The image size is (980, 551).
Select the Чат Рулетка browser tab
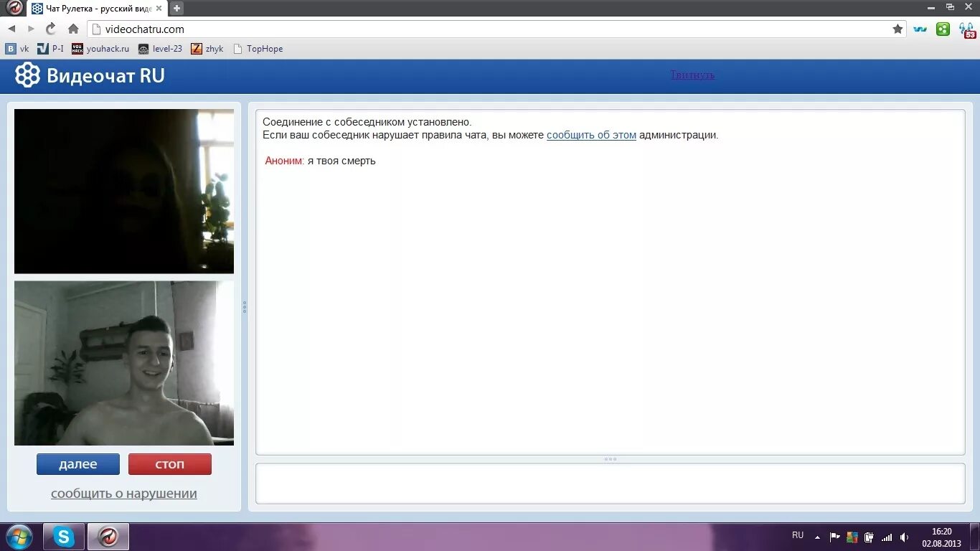coord(97,9)
